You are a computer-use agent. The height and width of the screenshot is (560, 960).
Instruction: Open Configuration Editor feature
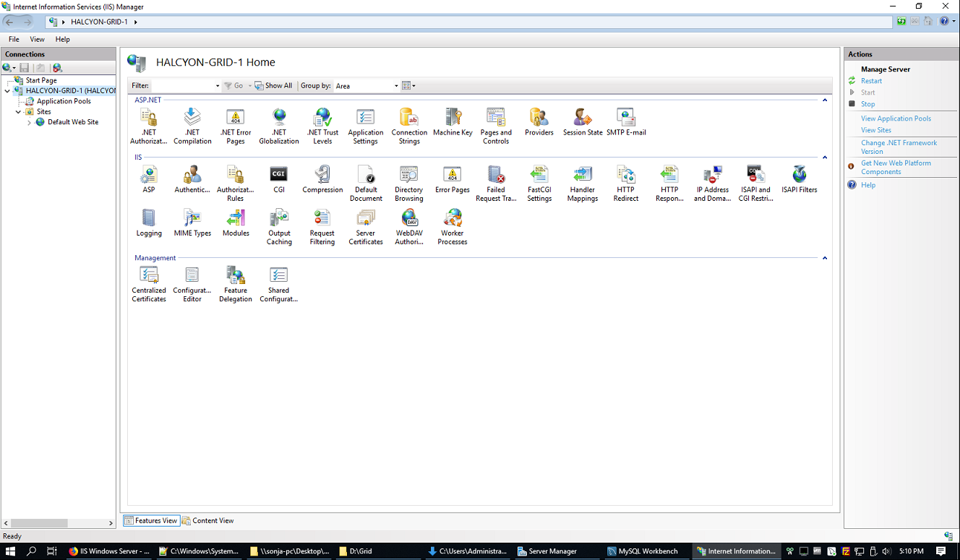tap(192, 284)
